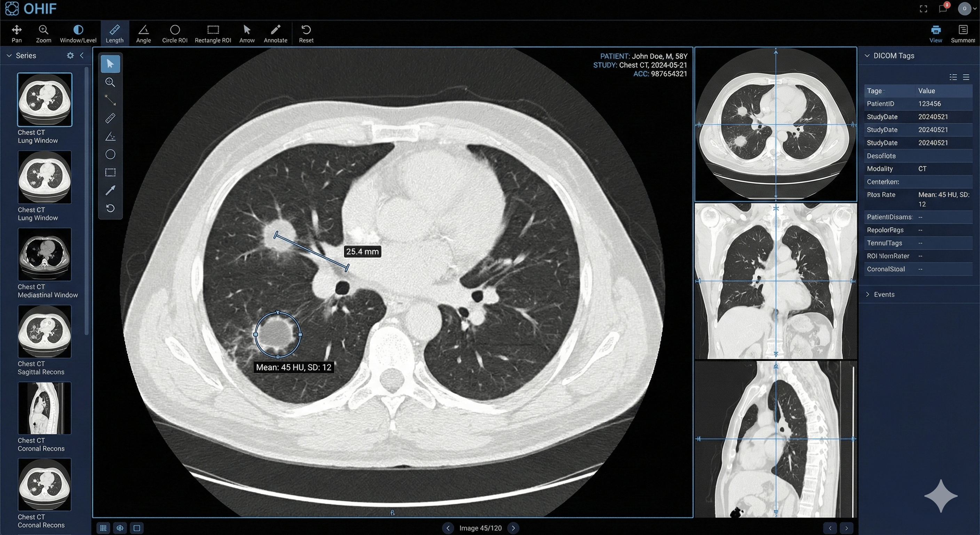Toggle the crosshair reference lines button
The height and width of the screenshot is (535, 980).
click(x=120, y=528)
